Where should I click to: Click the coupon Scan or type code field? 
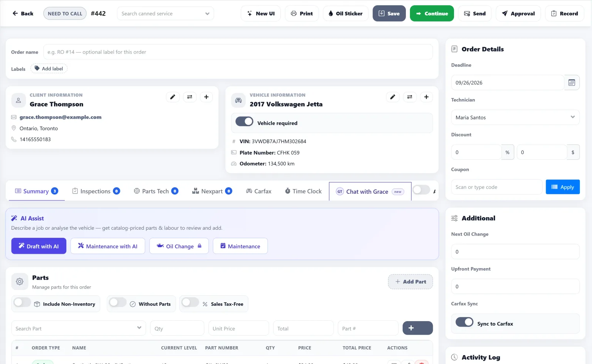(497, 187)
